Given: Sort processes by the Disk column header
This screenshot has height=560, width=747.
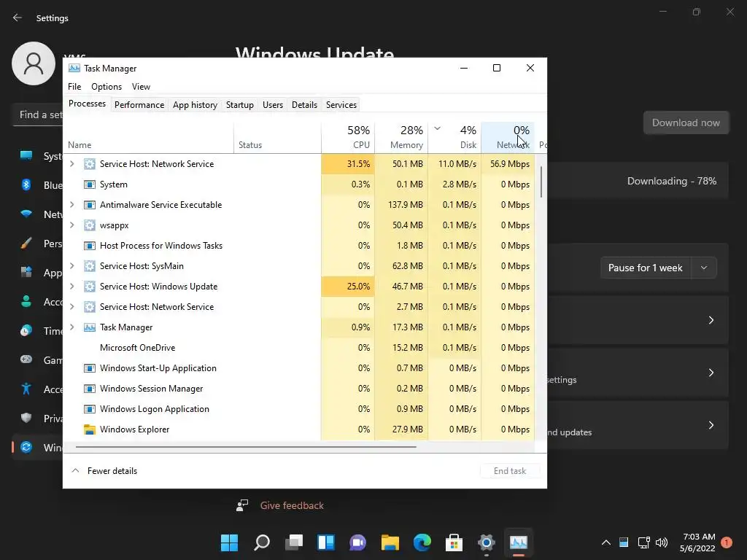Looking at the screenshot, I should click(455, 137).
